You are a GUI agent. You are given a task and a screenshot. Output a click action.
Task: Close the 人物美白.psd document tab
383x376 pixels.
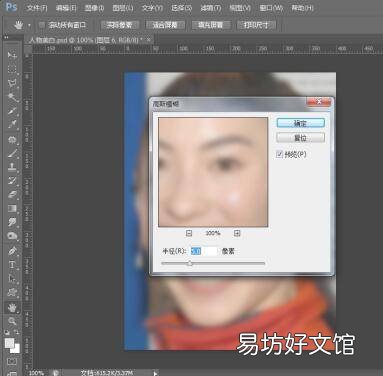149,40
